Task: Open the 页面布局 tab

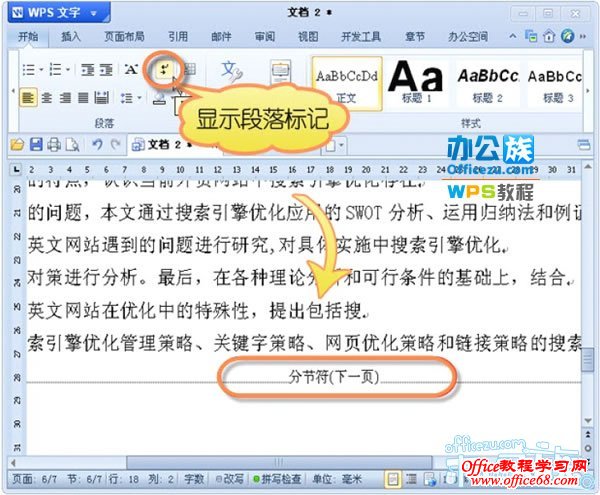Action: pos(124,37)
